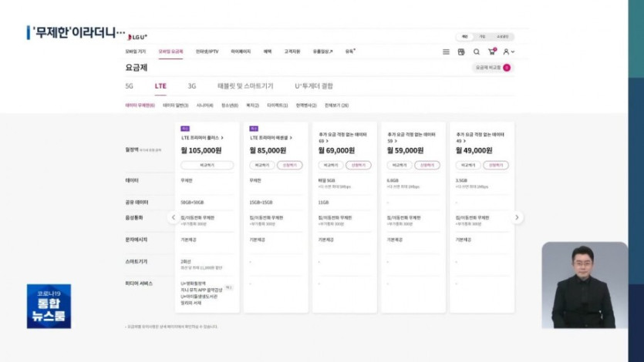
Task: Click 신청하기 on the 월 69,000원 plan
Action: pyautogui.click(x=359, y=165)
